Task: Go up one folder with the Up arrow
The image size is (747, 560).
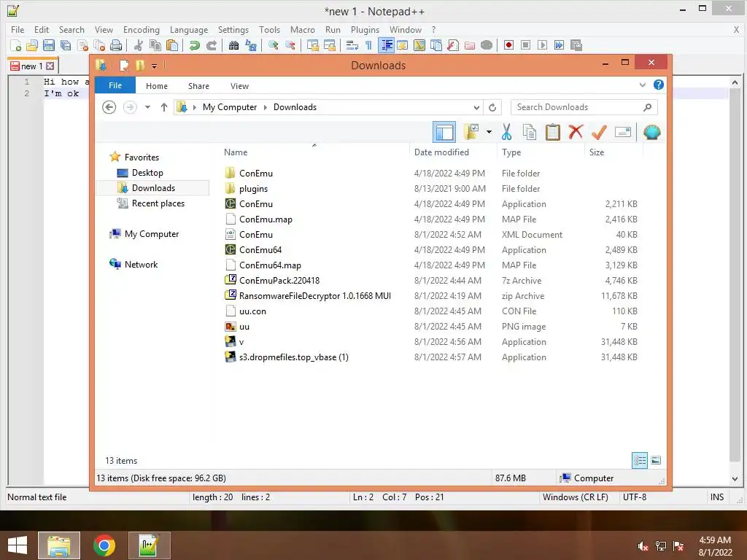Action: tap(164, 107)
